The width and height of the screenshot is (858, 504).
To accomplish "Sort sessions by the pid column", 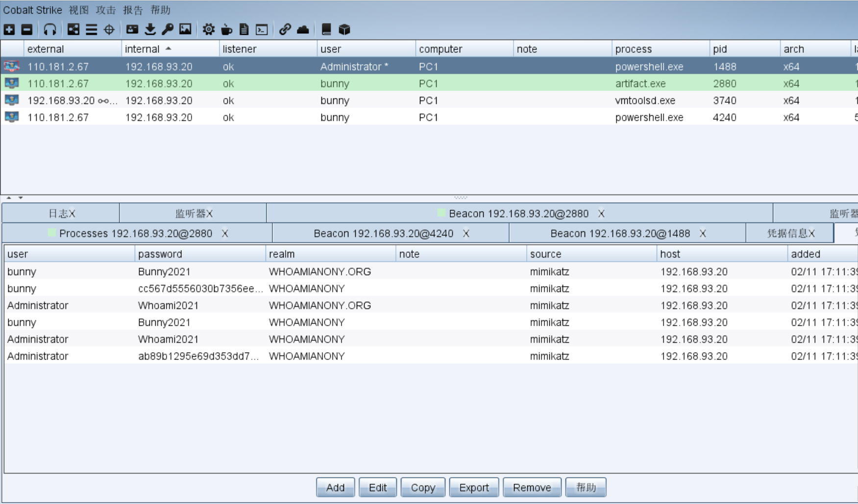I will pyautogui.click(x=745, y=49).
